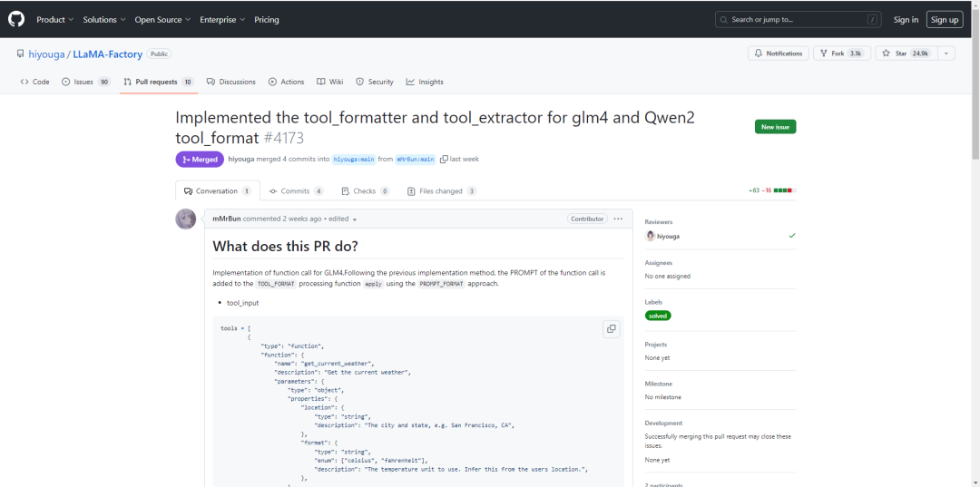Open the mMrBun commenter name link
This screenshot has height=487, width=980.
click(x=226, y=219)
